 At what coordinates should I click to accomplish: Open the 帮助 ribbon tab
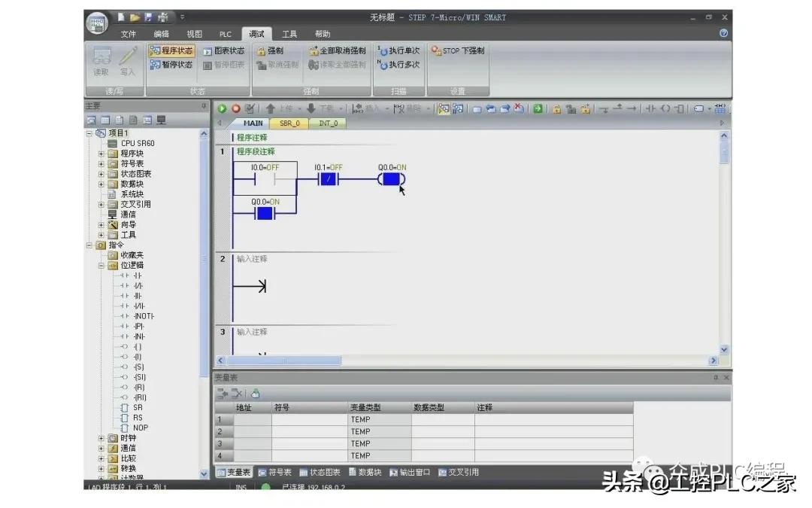coord(322,34)
